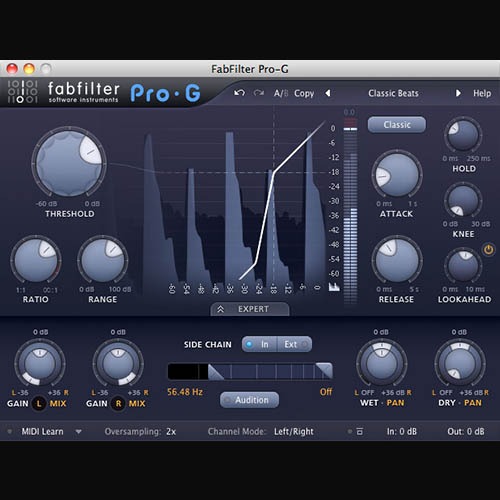Copy settings with Copy button

304,94
